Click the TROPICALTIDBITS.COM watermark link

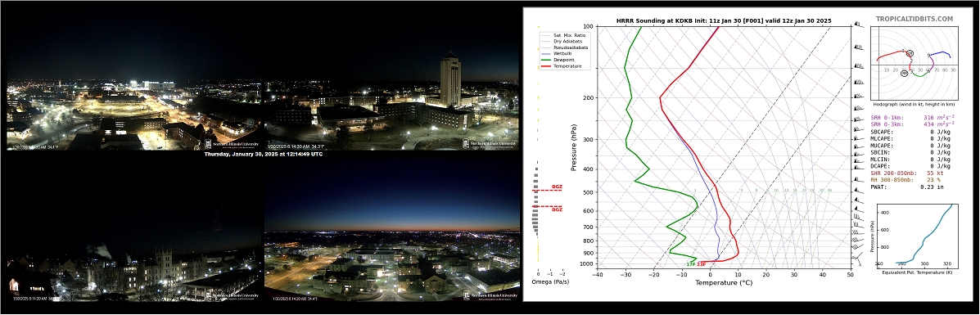click(915, 20)
